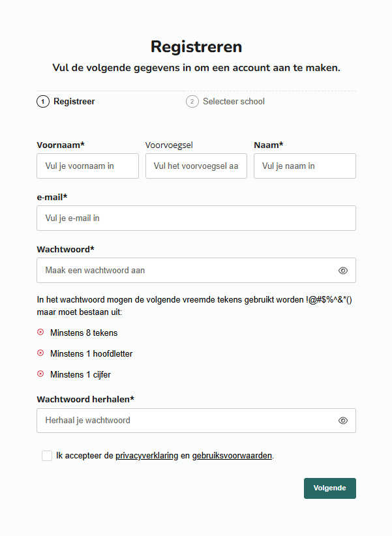The image size is (392, 536).
Task: Focus the Voorvoegsel input field
Action: point(196,166)
